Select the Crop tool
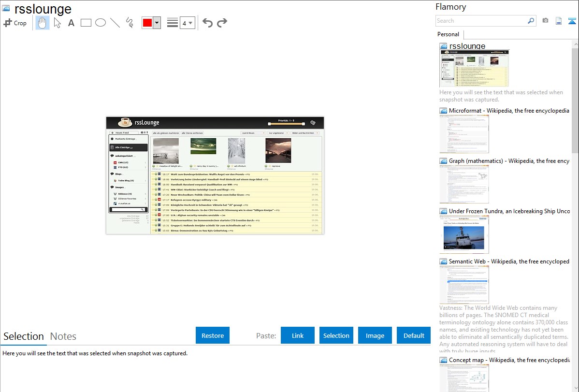The width and height of the screenshot is (579, 392). [15, 23]
